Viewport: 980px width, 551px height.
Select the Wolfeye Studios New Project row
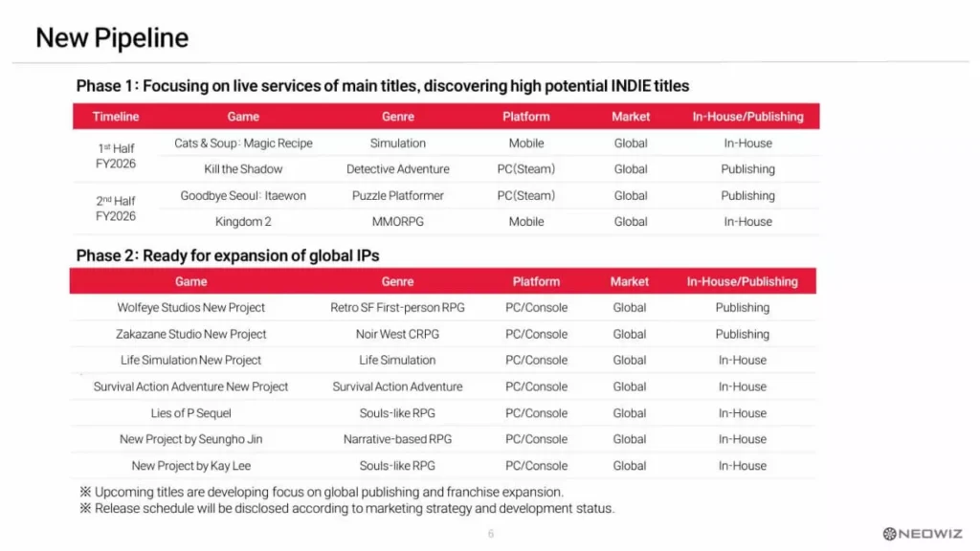tap(191, 308)
